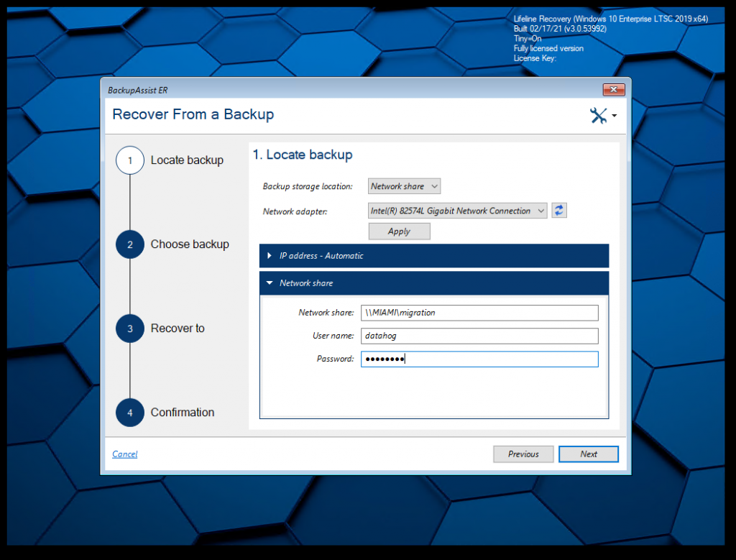Select the Choose backup step label
The height and width of the screenshot is (560, 736).
coord(190,244)
